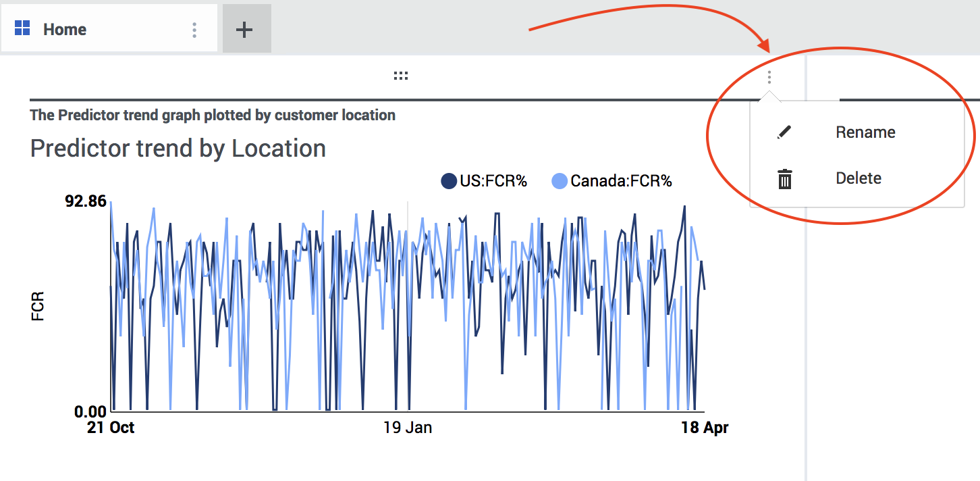Viewport: 980px width, 481px height.
Task: Click the trash can icon beside Delete
Action: coord(784,179)
